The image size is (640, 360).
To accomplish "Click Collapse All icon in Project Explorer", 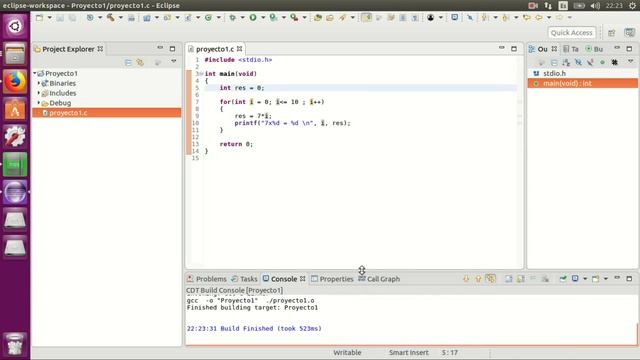I will (128, 62).
